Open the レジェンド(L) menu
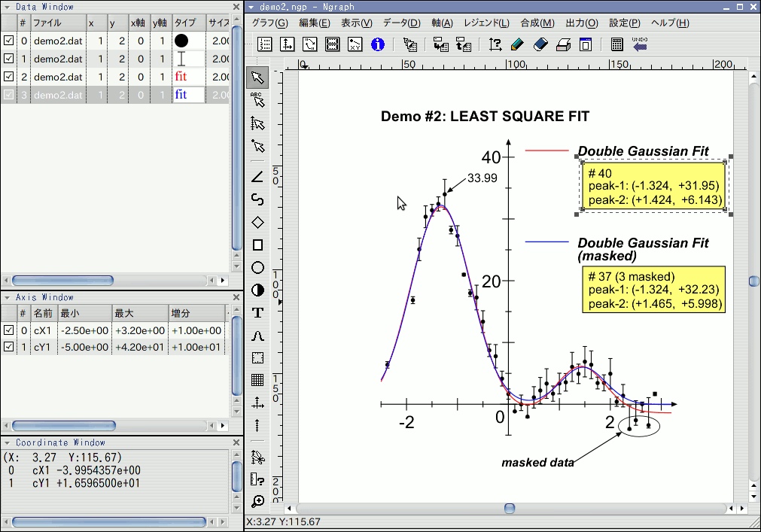 click(x=486, y=23)
